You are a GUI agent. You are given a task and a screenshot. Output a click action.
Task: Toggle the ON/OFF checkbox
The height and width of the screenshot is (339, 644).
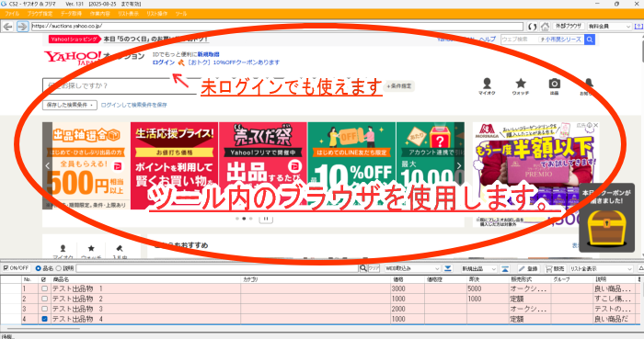[6, 268]
